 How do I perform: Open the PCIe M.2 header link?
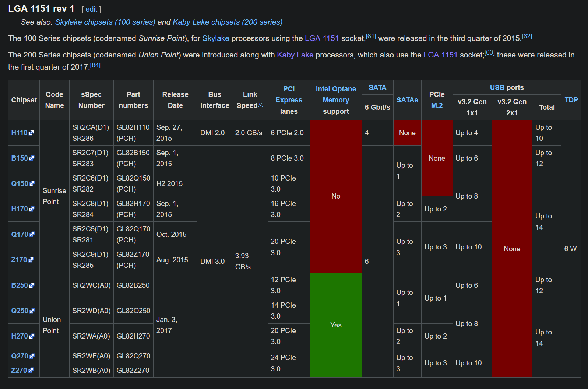point(437,105)
